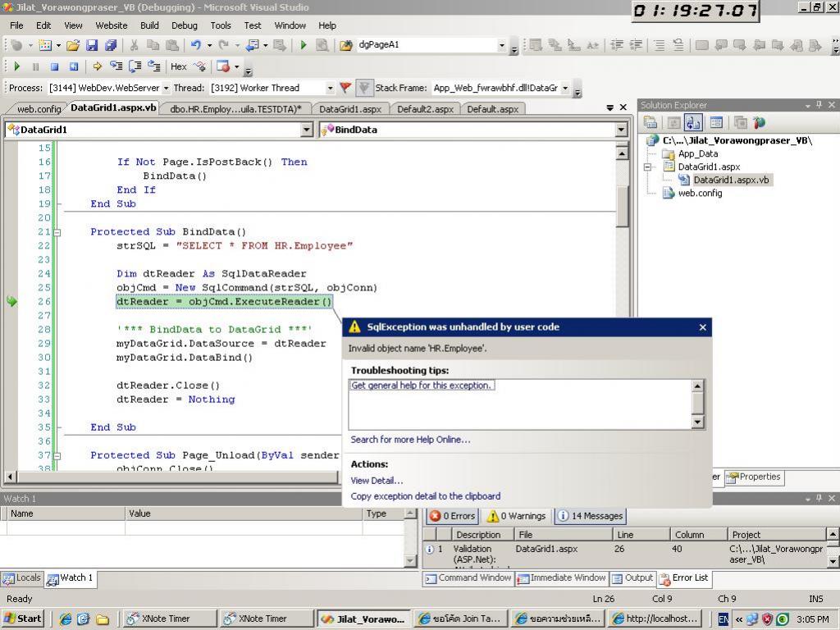
Task: Switch to the Default2.aspx tab
Action: [x=426, y=109]
